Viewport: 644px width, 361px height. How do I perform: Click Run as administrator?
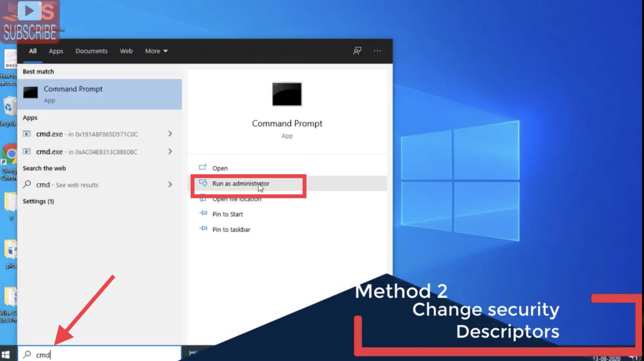(241, 183)
